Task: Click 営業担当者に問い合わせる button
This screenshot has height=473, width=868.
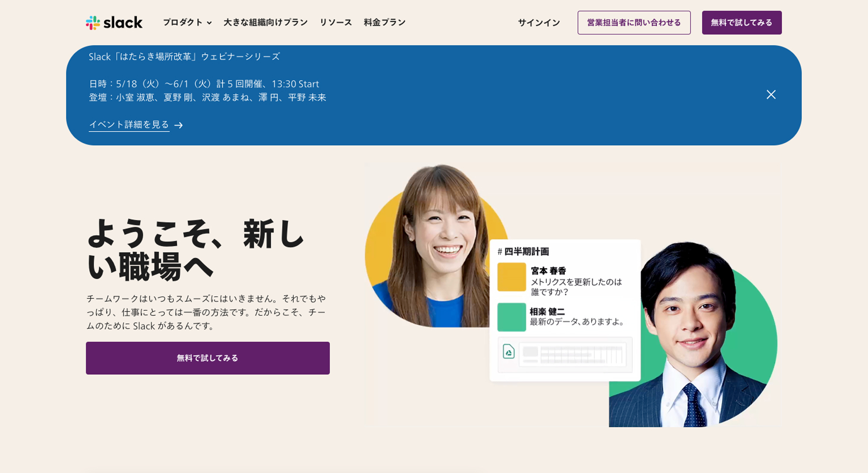Action: [x=634, y=22]
